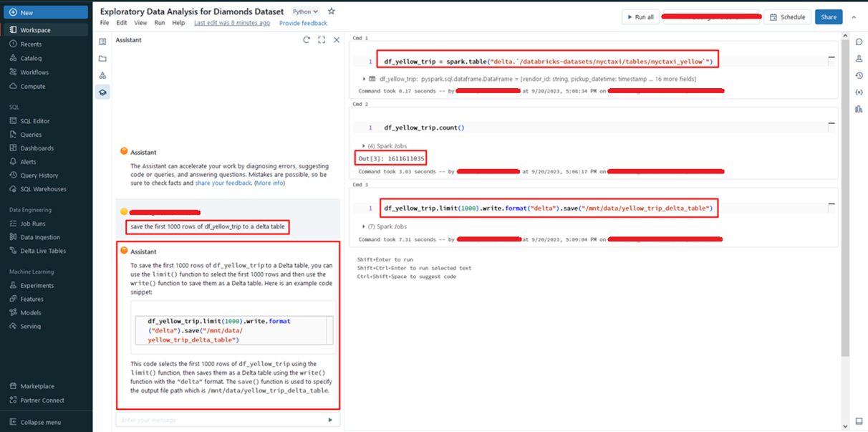Screen dimensions: 868x432
Task: Refresh the Assistant conversation
Action: 307,40
